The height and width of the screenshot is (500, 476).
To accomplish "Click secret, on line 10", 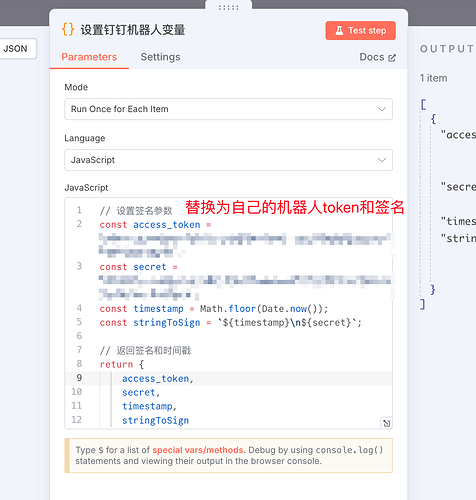I will click(141, 393).
